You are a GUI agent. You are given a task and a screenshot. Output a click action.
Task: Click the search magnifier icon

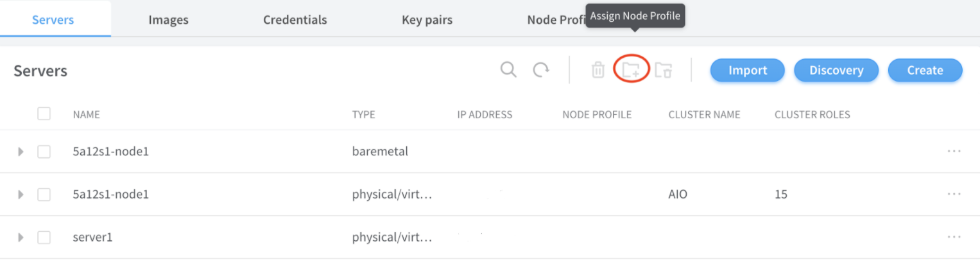pyautogui.click(x=508, y=69)
